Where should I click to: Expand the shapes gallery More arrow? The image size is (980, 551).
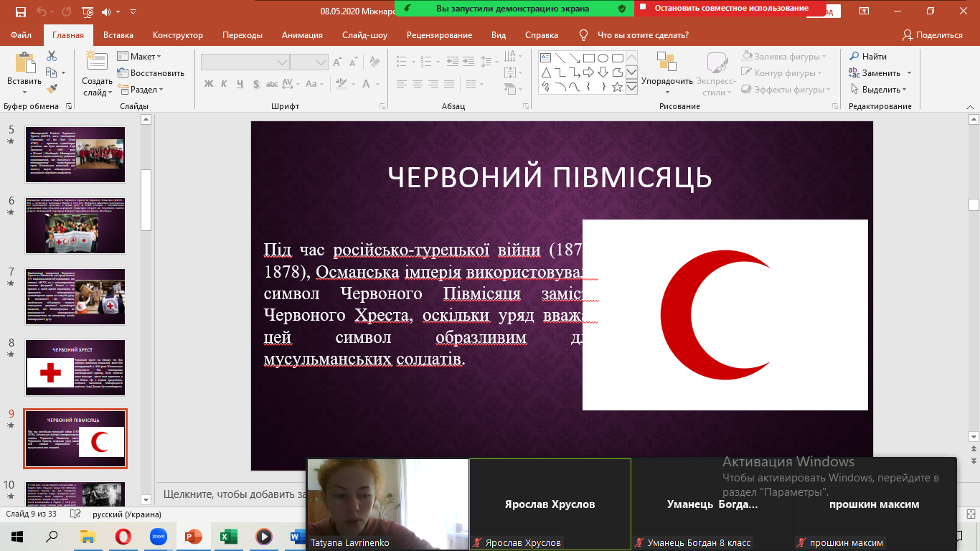[x=631, y=87]
